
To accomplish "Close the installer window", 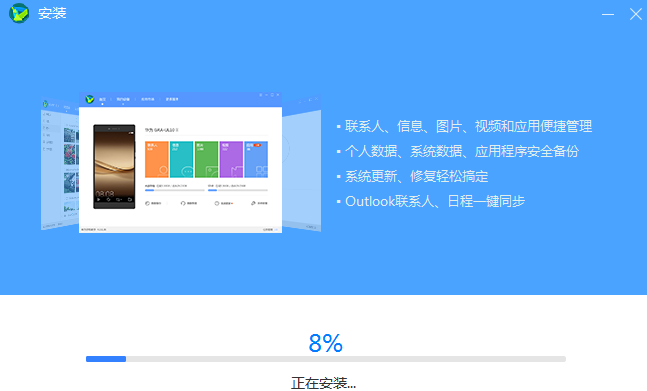I will coord(636,14).
